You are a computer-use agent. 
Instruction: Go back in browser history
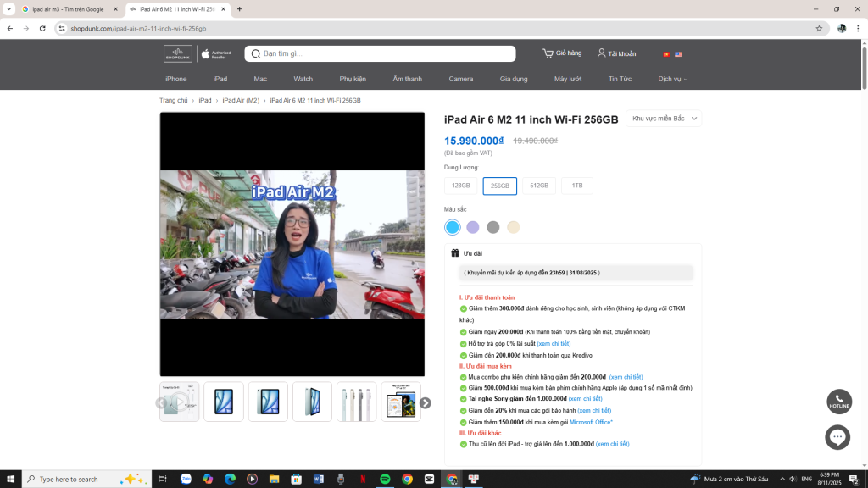click(x=10, y=28)
